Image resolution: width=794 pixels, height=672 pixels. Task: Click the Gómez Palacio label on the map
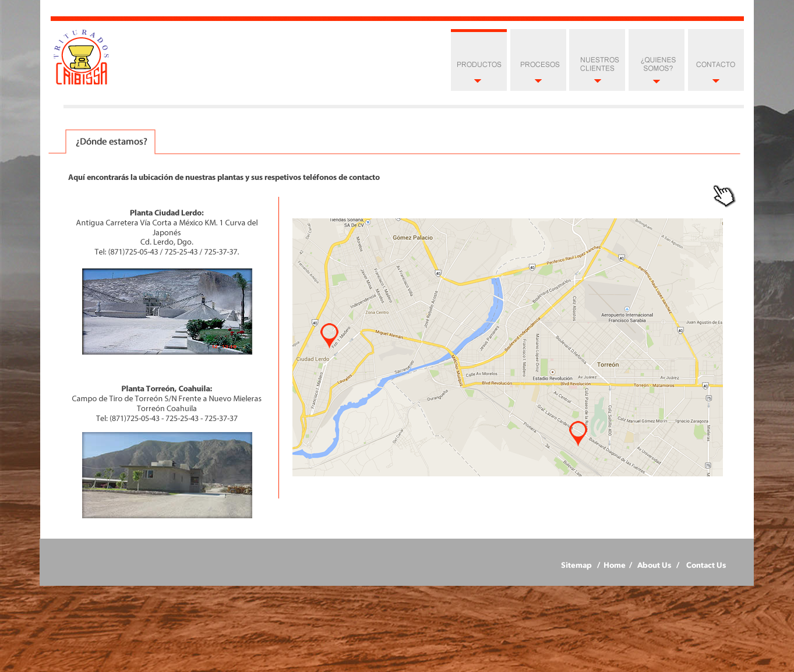pyautogui.click(x=412, y=238)
